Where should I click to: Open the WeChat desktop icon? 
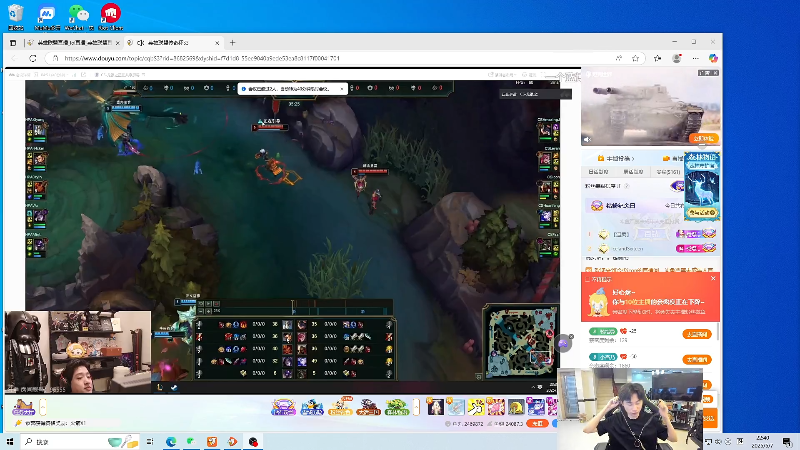(x=78, y=16)
